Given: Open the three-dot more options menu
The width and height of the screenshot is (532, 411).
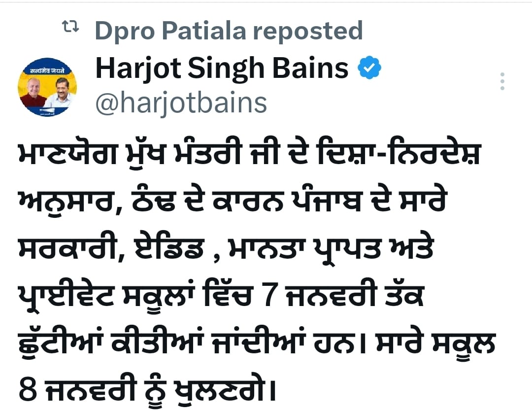Looking at the screenshot, I should pyautogui.click(x=502, y=81).
